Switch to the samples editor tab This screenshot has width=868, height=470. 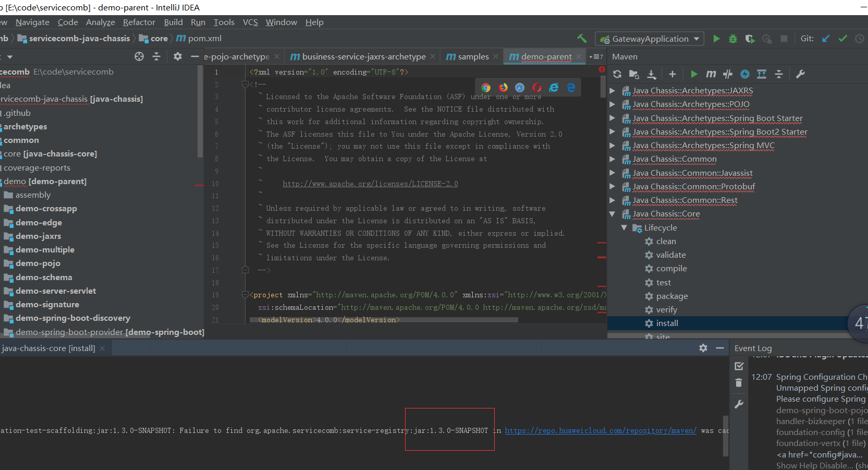[473, 56]
